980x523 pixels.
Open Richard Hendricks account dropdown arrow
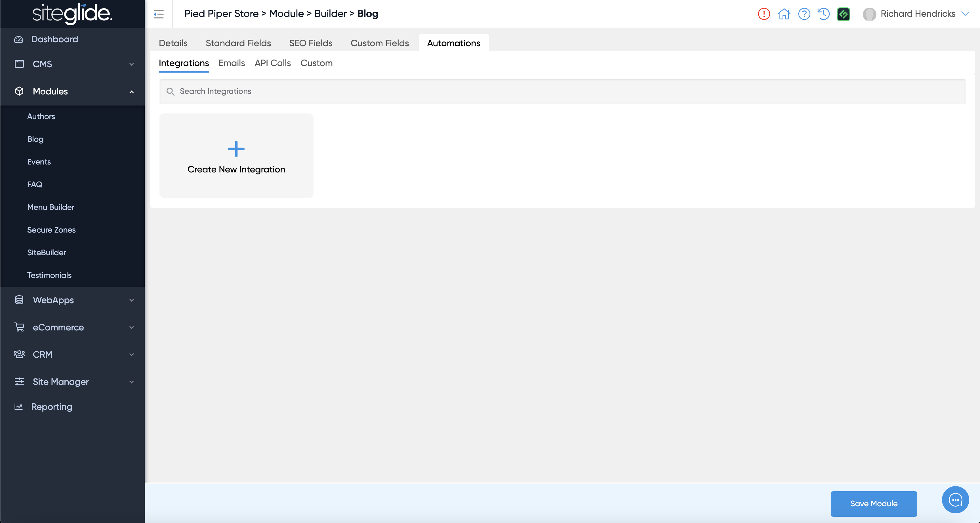click(x=965, y=14)
